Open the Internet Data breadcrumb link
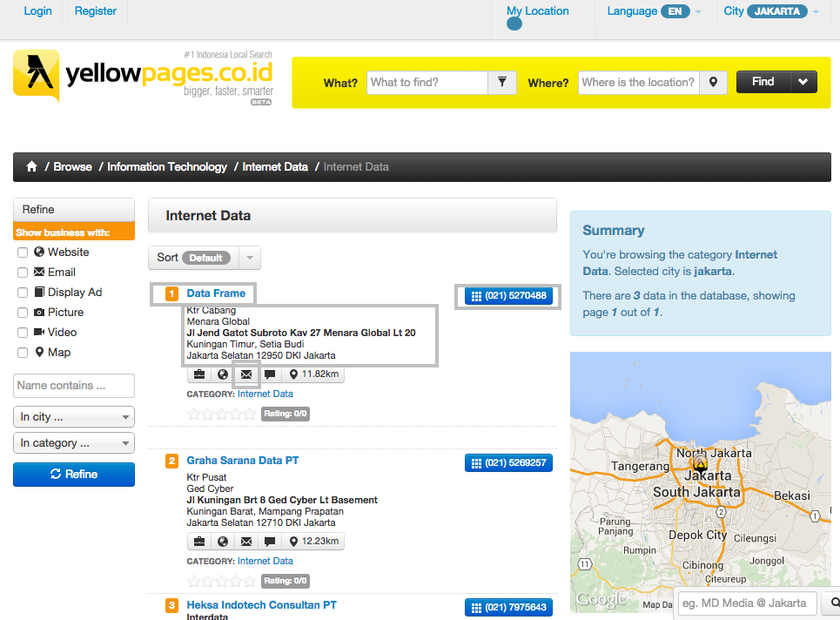This screenshot has width=840, height=620. coord(275,166)
